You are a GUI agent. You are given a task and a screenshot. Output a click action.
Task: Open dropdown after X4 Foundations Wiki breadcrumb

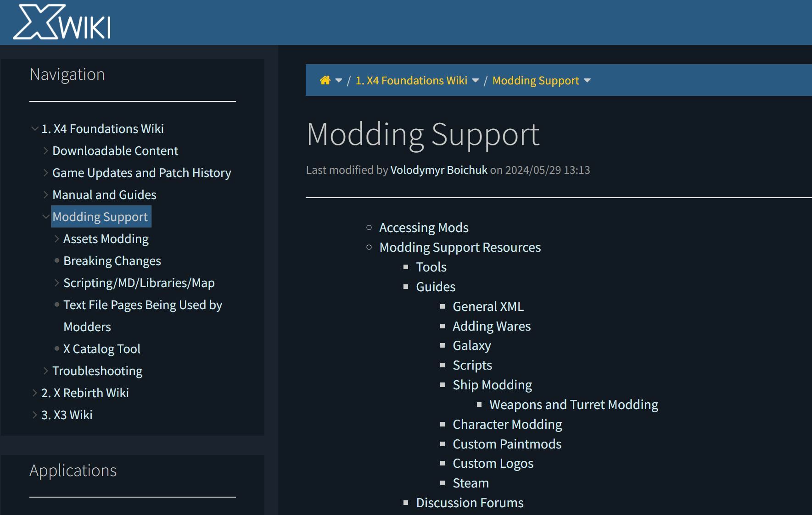[x=476, y=81]
